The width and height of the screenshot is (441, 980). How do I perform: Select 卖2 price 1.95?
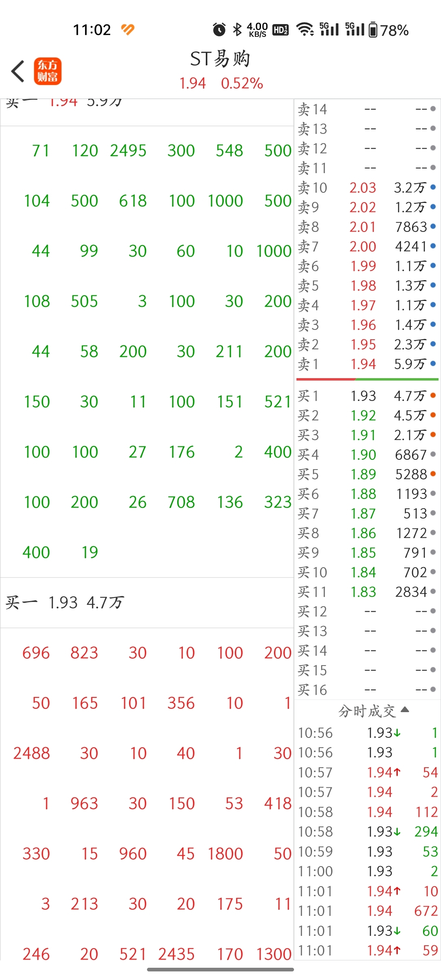pos(363,344)
